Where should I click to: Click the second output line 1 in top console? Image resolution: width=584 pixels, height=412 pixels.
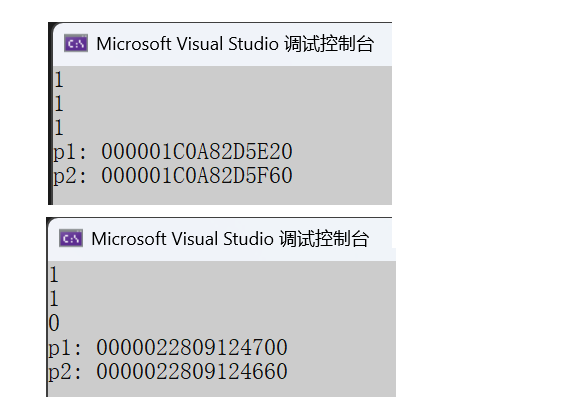(x=59, y=103)
